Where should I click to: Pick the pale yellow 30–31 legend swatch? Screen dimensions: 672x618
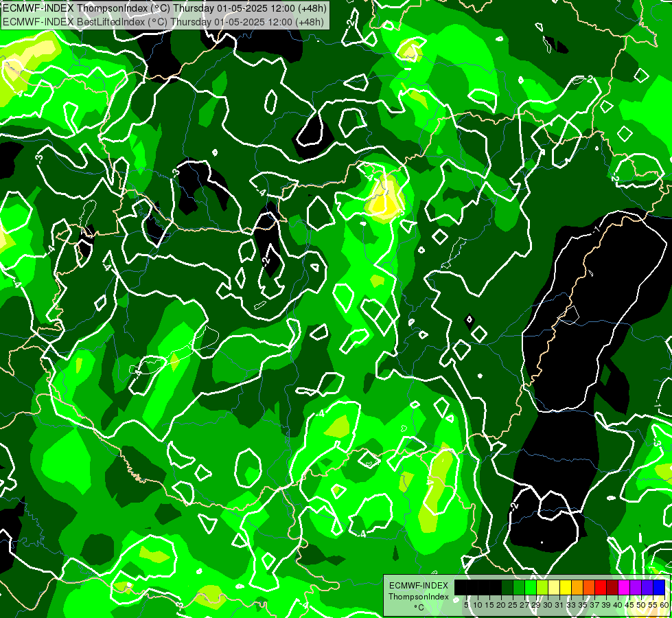point(554,588)
